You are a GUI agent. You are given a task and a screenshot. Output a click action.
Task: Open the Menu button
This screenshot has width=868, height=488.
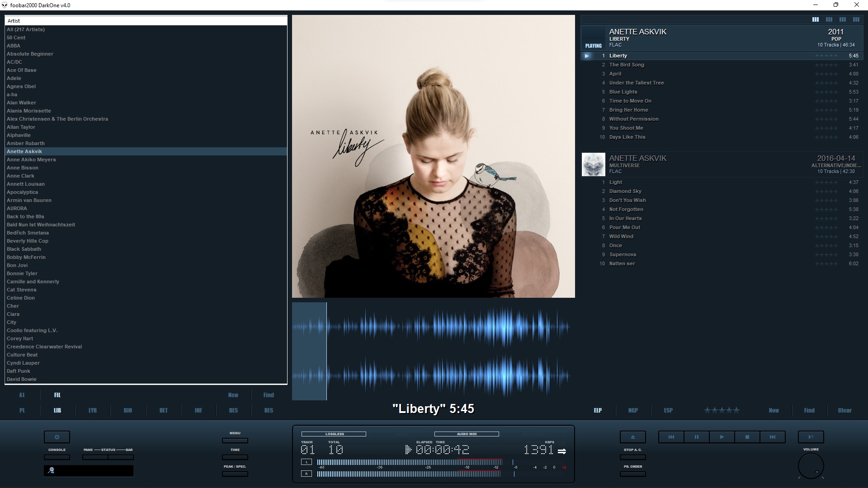[x=235, y=441]
